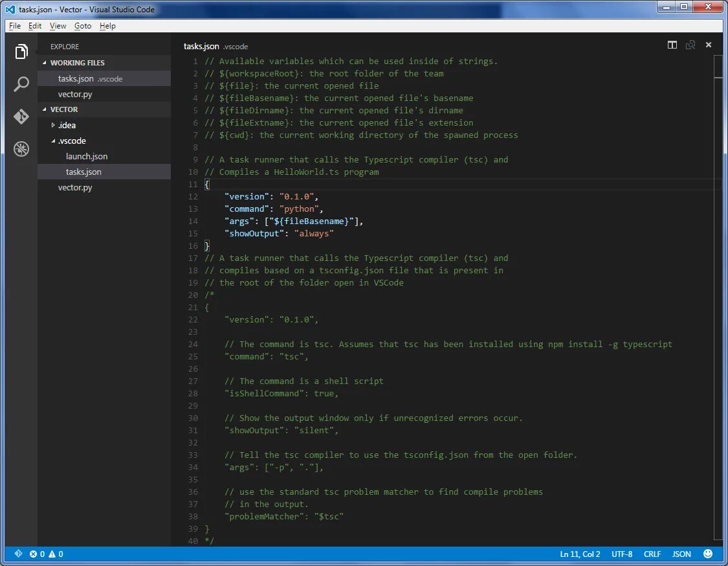Show warnings count in status bar

pyautogui.click(x=56, y=554)
